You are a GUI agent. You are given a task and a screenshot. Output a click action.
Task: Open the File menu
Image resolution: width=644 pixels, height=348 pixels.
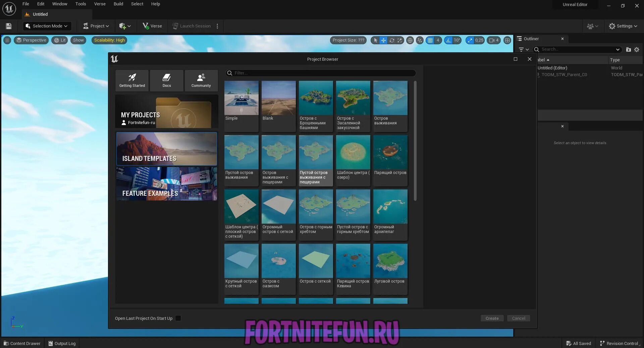click(x=26, y=4)
